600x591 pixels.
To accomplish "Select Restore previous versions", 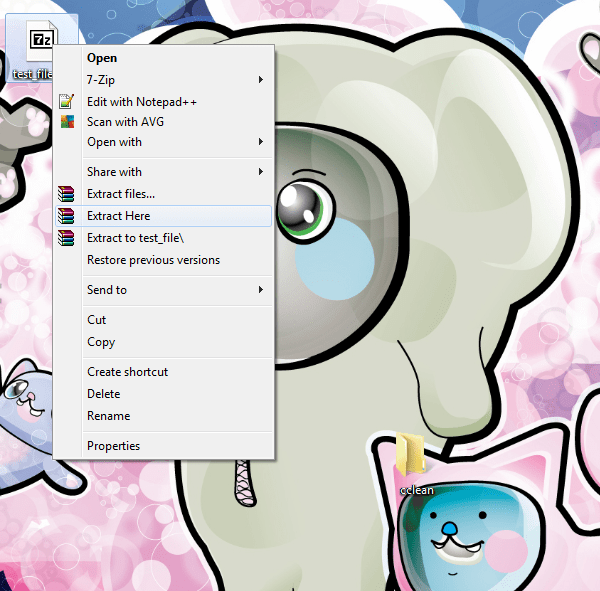I will pyautogui.click(x=164, y=260).
